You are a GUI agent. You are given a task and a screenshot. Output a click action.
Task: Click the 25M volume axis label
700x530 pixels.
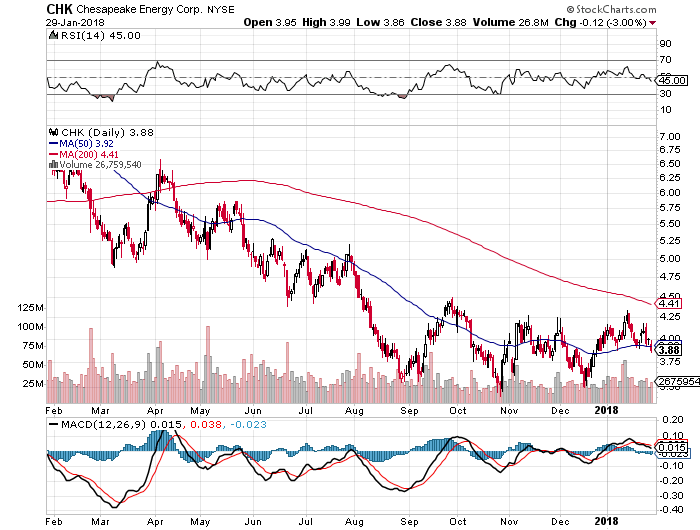[33, 384]
